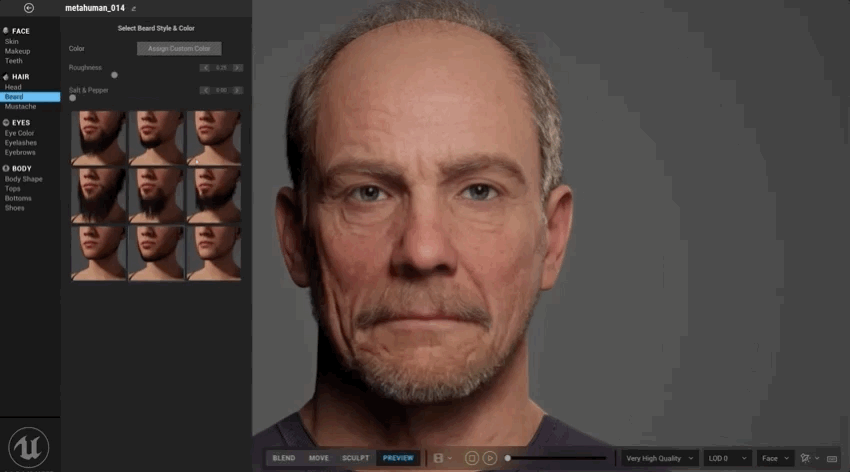Switch to PREVIEW mode
This screenshot has width=850, height=472.
[x=398, y=458]
